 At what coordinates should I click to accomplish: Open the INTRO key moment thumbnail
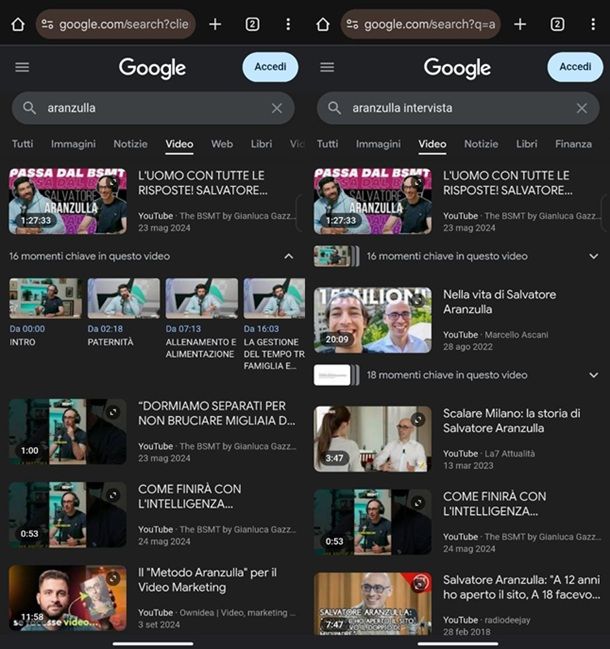pyautogui.click(x=46, y=298)
